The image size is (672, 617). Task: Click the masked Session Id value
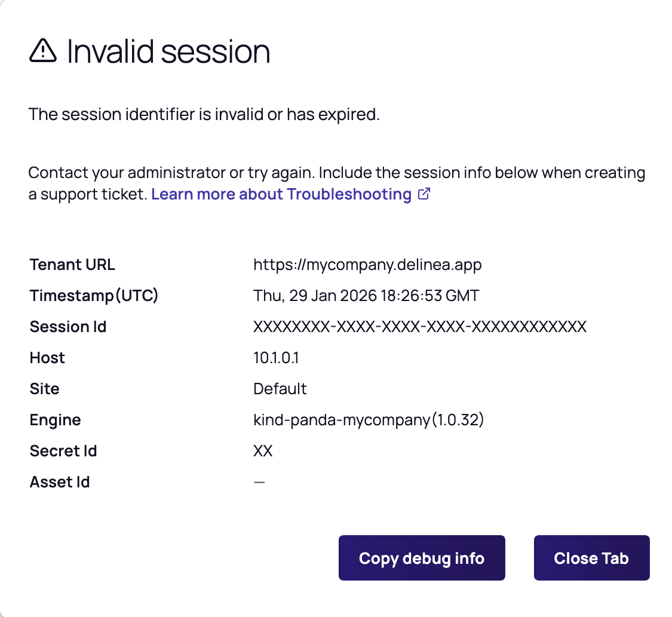(x=420, y=327)
